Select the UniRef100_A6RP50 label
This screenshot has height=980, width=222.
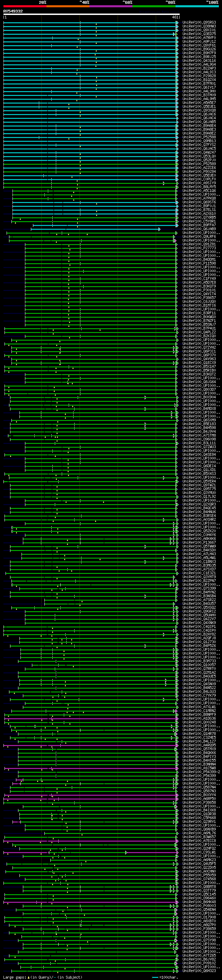pos(199,799)
